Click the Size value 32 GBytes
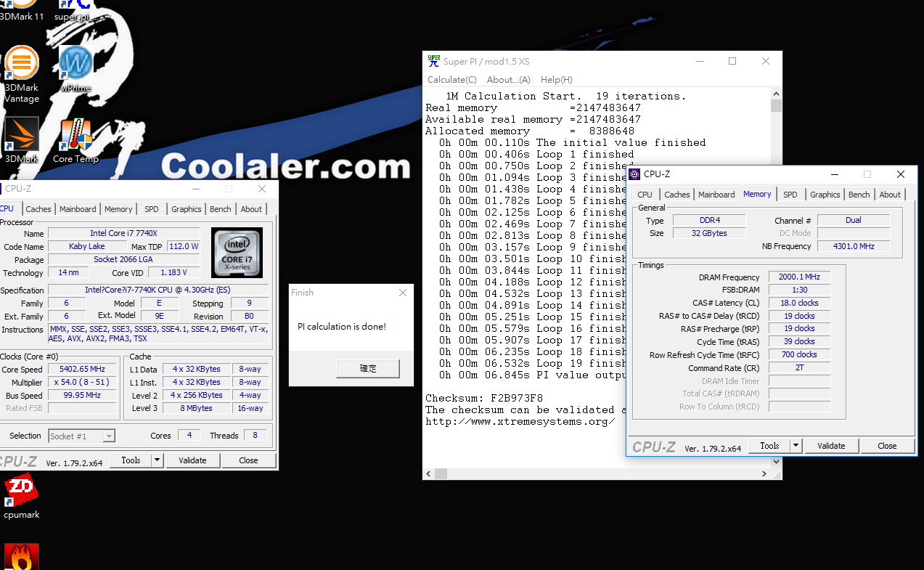924x570 pixels. pyautogui.click(x=708, y=233)
